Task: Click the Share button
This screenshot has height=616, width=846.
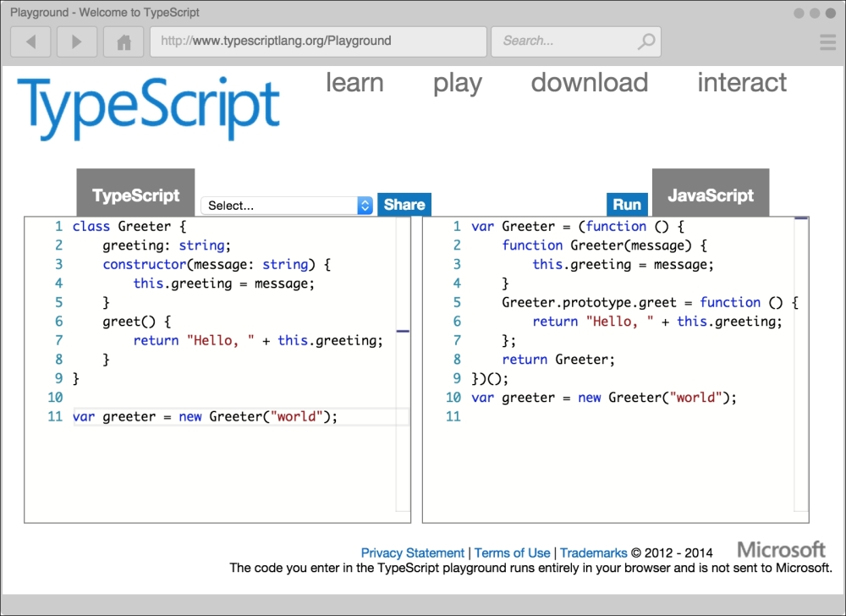Action: [404, 205]
